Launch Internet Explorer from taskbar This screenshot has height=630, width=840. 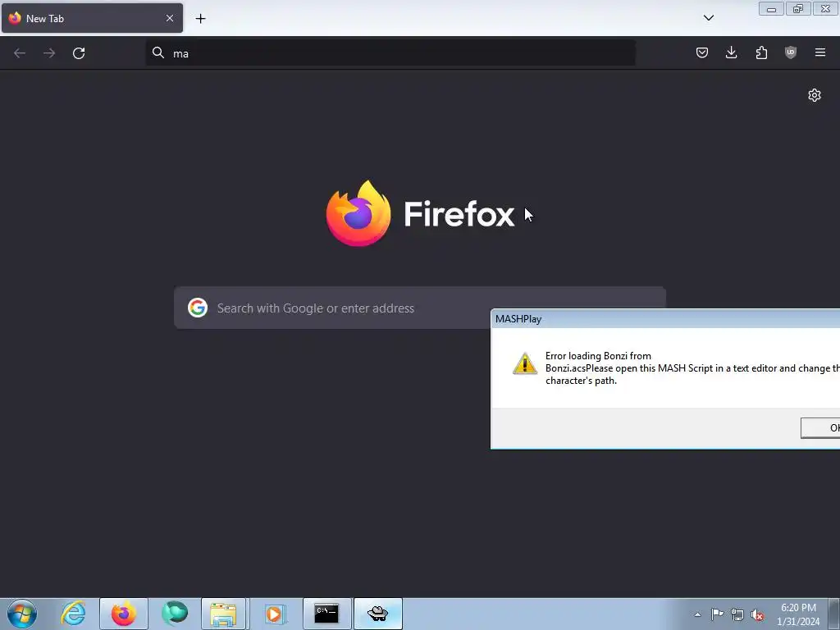[73, 614]
